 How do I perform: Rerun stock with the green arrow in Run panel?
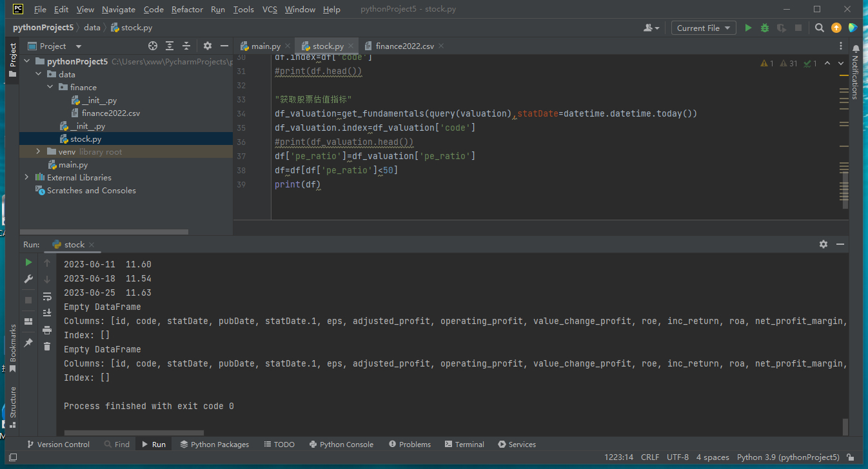pyautogui.click(x=28, y=262)
